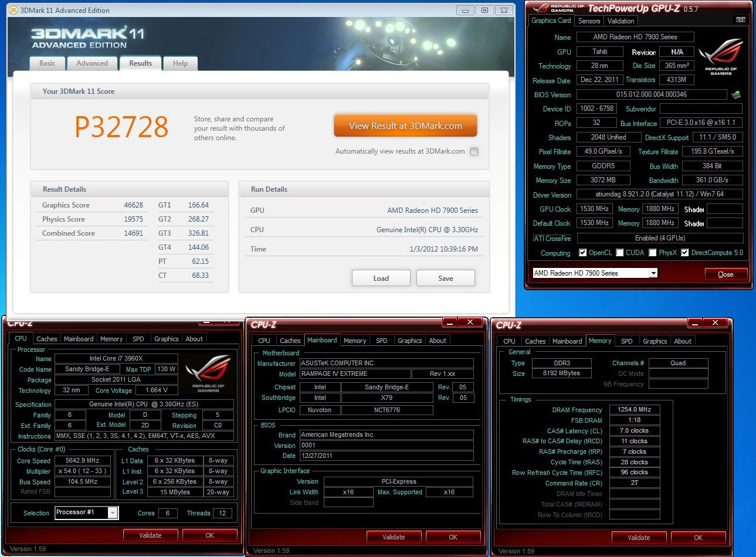This screenshot has height=557, width=756.
Task: Click the motherboard Model field RAMPAGE IV EXTREME
Action: click(354, 374)
